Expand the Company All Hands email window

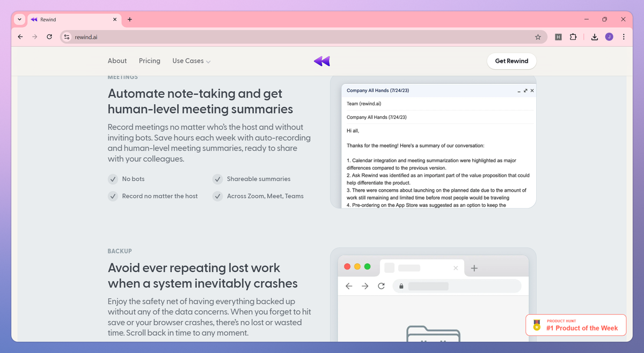click(x=525, y=91)
